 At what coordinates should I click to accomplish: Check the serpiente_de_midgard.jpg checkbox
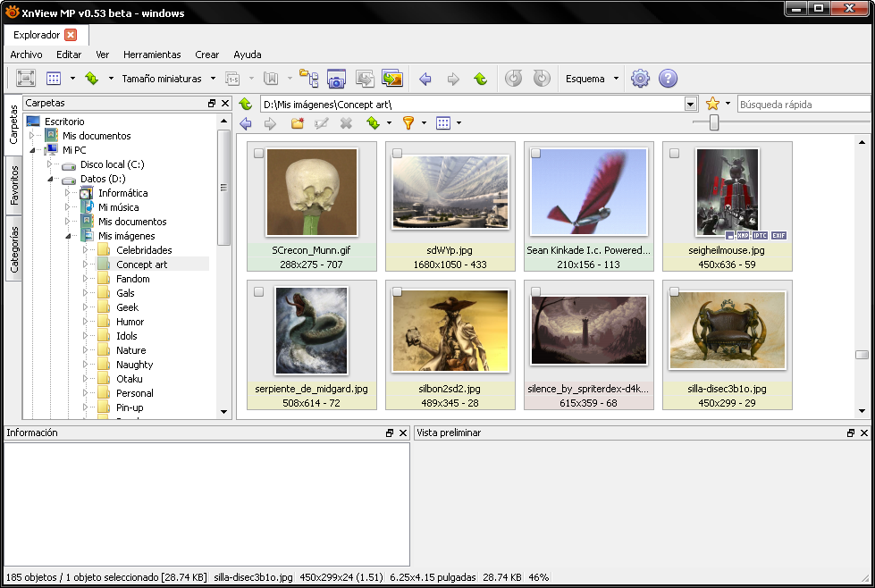258,291
